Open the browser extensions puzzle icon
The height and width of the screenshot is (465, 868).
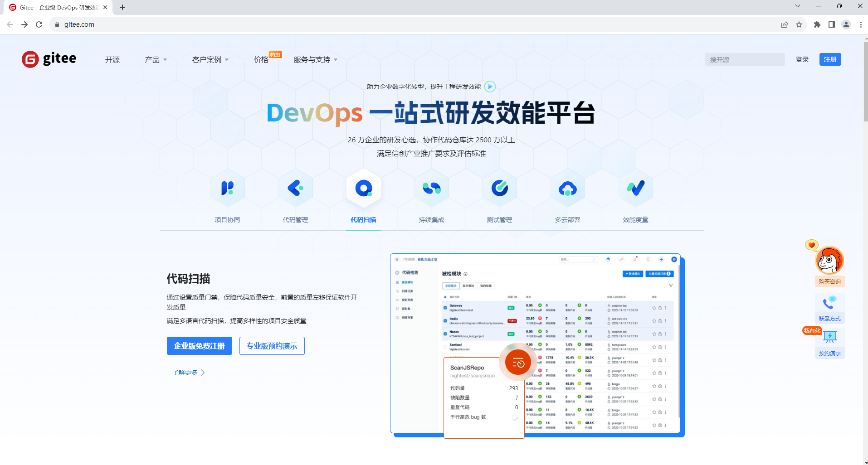click(x=817, y=24)
